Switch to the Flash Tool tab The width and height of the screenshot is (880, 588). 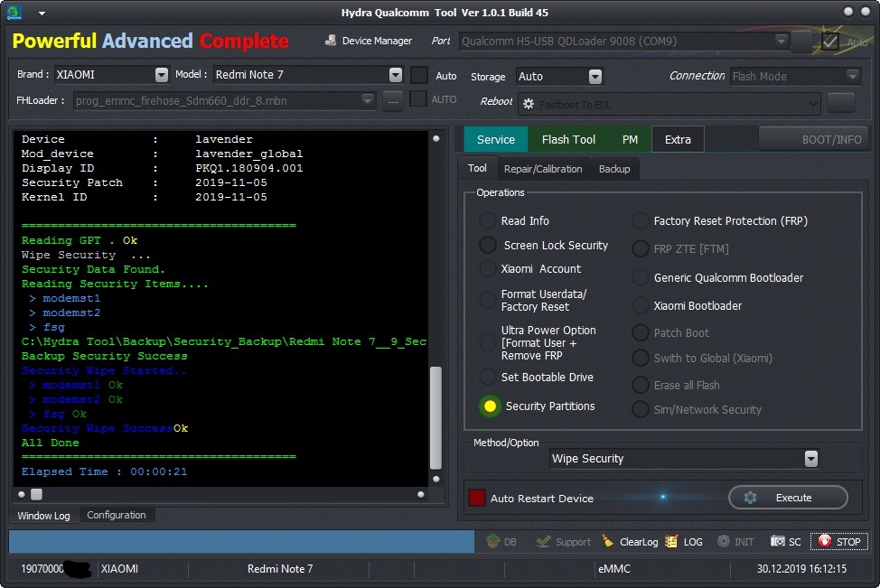[568, 139]
